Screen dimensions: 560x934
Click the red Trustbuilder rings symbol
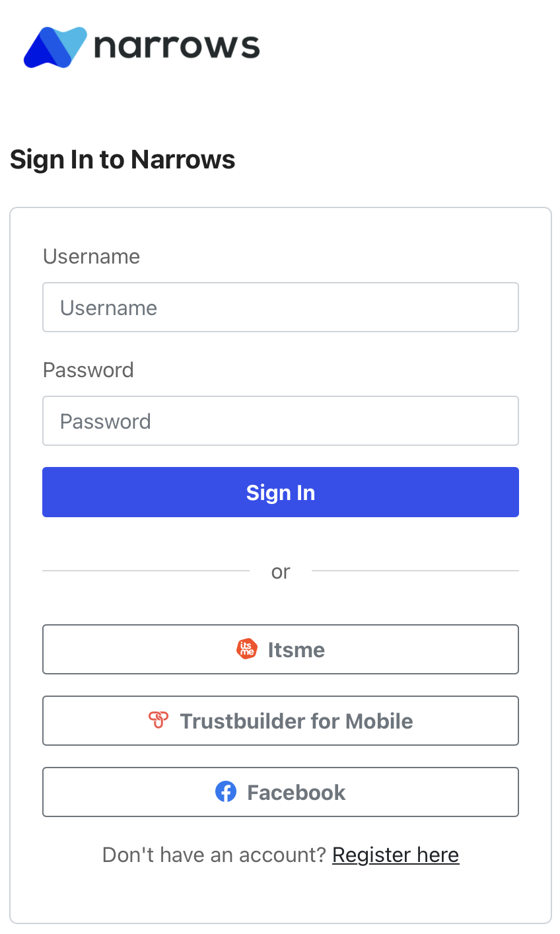[x=158, y=720]
